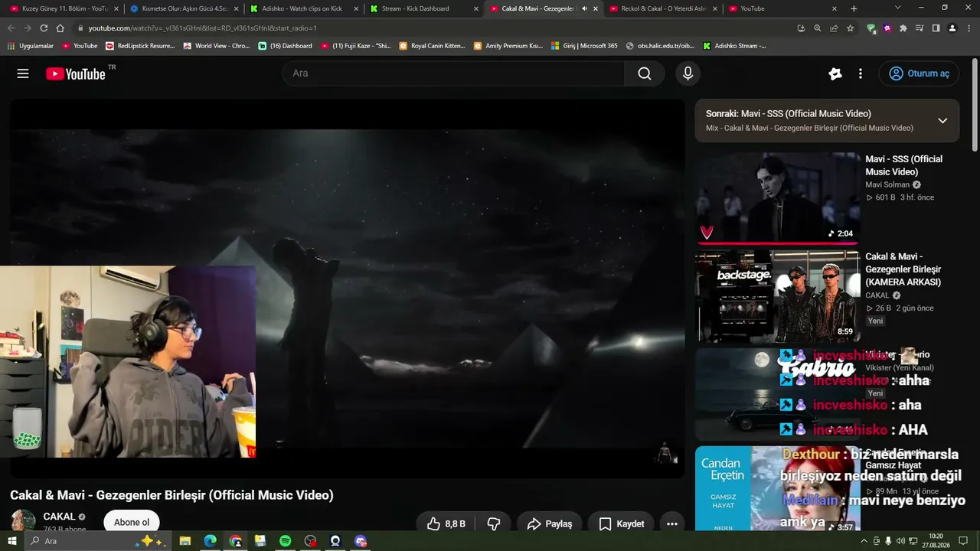Open the YouTube settings three-dot menu
Image resolution: width=980 pixels, height=551 pixels.
[861, 73]
